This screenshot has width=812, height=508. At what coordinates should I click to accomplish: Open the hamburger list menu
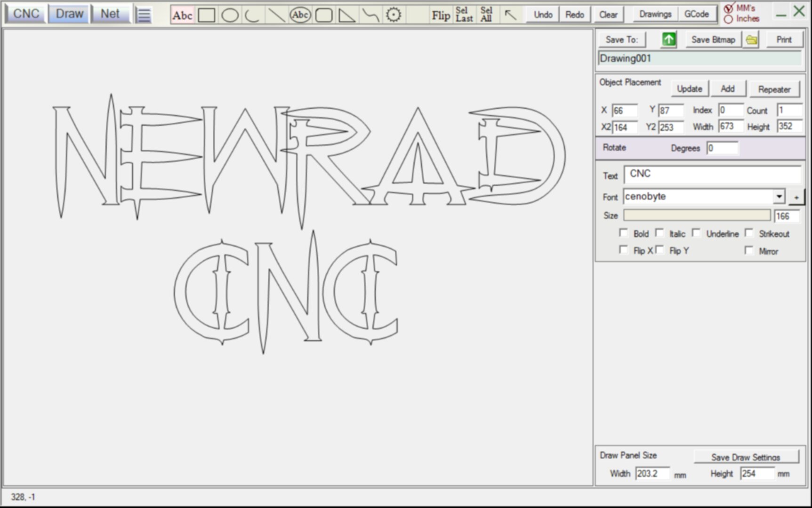point(144,15)
